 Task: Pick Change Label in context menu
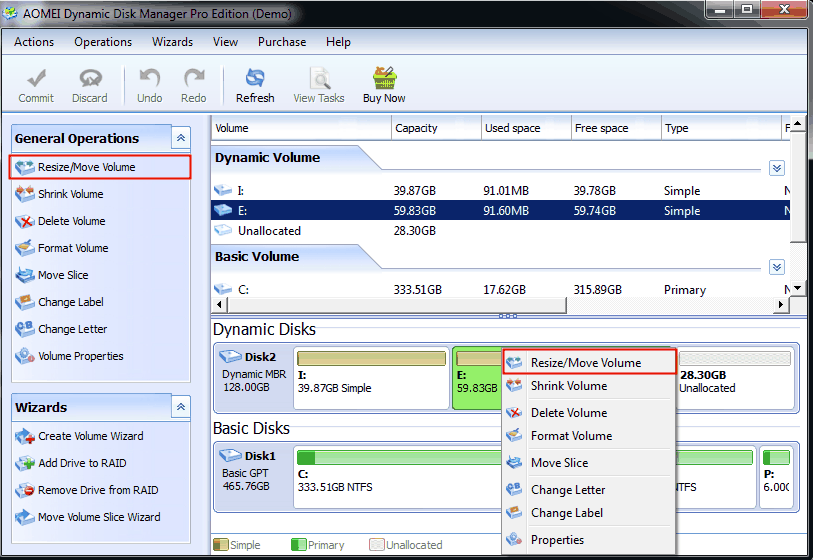tap(590, 512)
